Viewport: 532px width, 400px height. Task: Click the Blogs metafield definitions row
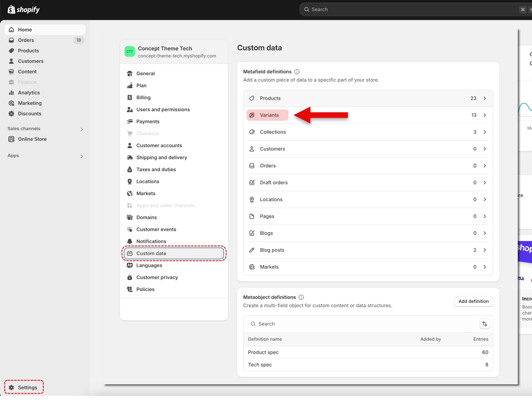click(x=368, y=233)
